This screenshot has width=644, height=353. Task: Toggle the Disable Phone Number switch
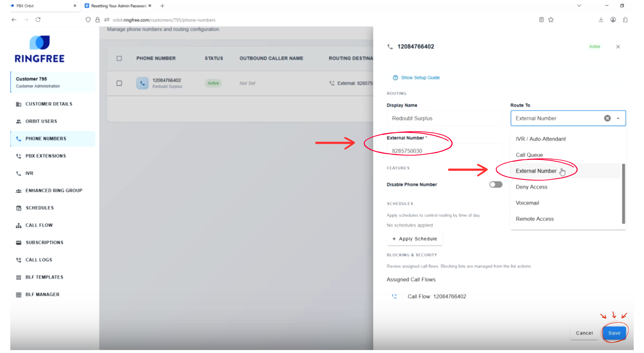[x=496, y=185]
